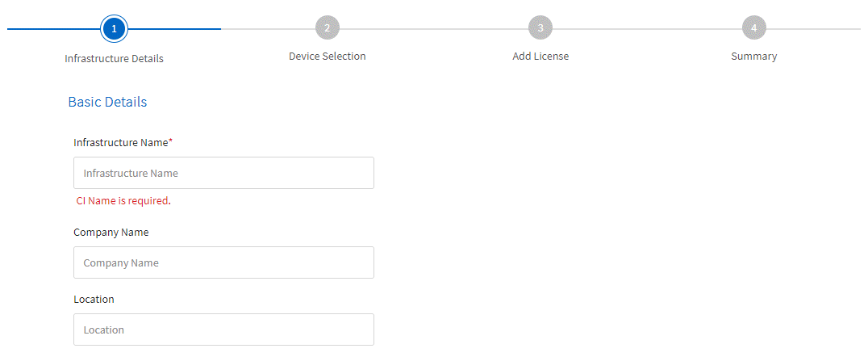Focus the Infrastructure Name text field

click(x=223, y=173)
